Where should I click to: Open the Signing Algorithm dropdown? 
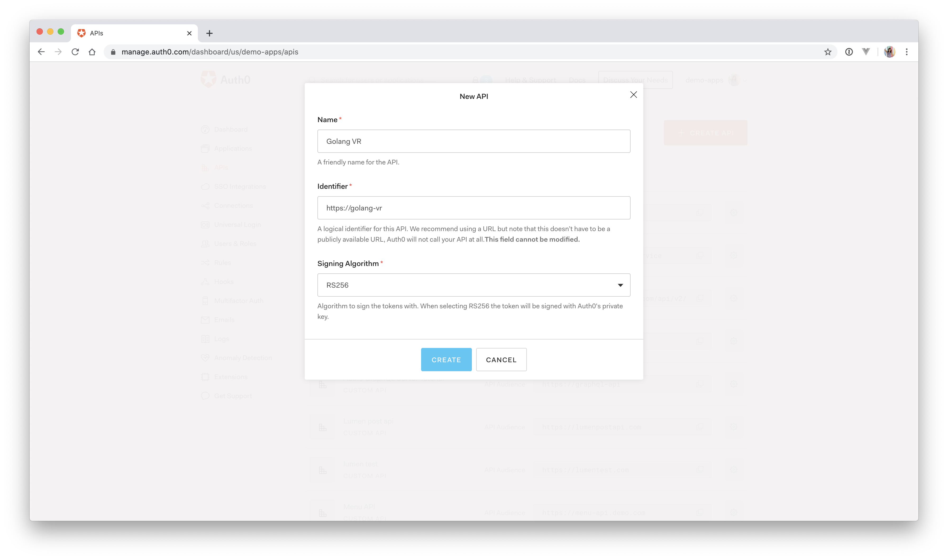pyautogui.click(x=474, y=285)
